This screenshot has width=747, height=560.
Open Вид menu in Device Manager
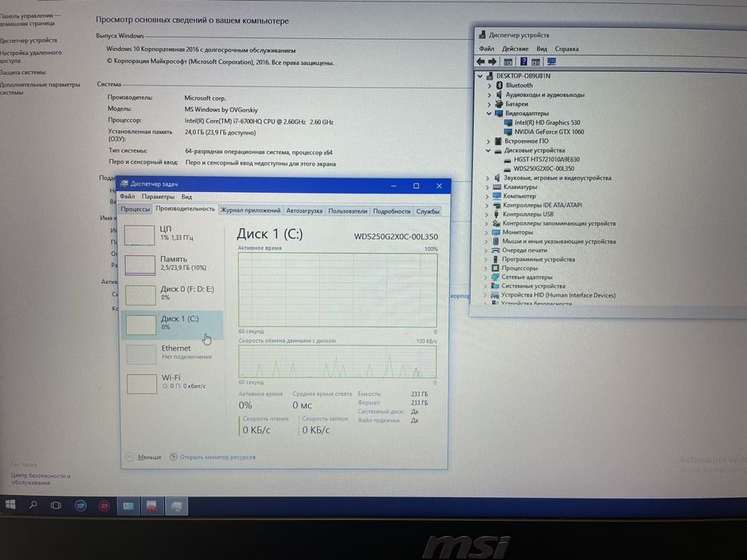pos(542,49)
